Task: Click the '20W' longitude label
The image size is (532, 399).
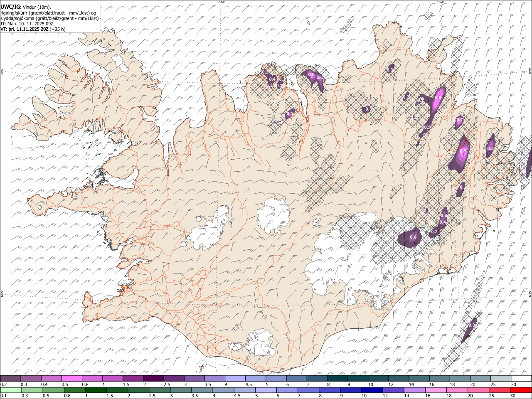Action: click(x=221, y=2)
